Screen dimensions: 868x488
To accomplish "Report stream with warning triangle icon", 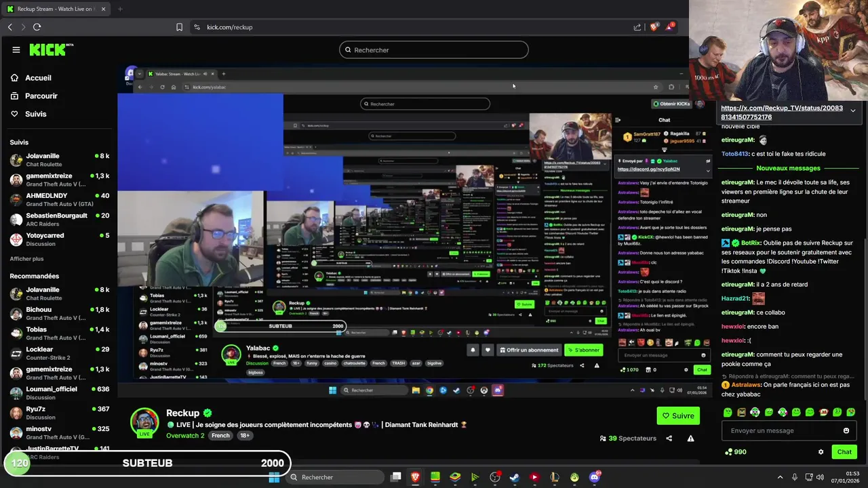I will [x=690, y=439].
